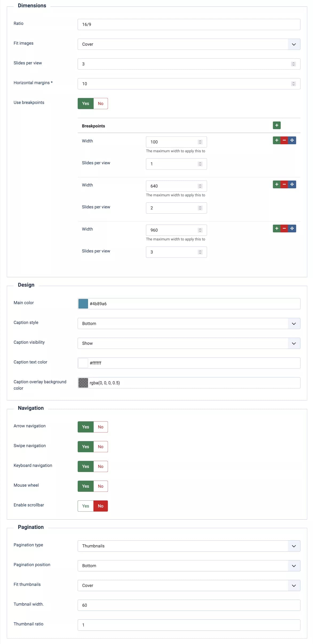Screen dimensions: 313x644
Task: Open the Fit images dropdown
Action: tap(189, 44)
